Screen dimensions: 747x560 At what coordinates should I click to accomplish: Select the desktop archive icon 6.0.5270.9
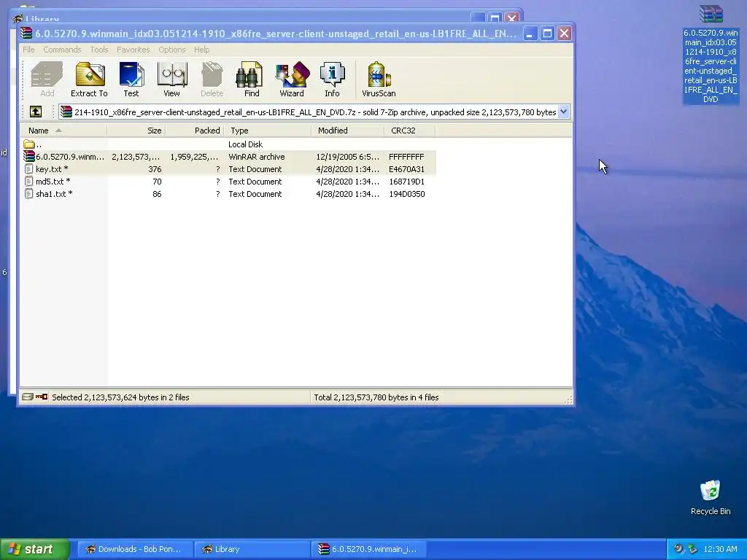pyautogui.click(x=711, y=54)
